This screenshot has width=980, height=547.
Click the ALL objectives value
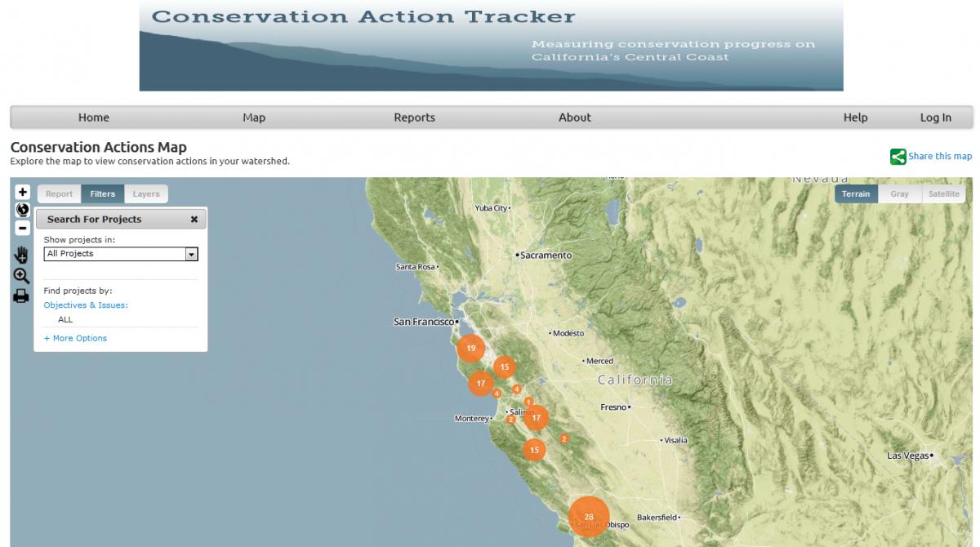(x=65, y=320)
